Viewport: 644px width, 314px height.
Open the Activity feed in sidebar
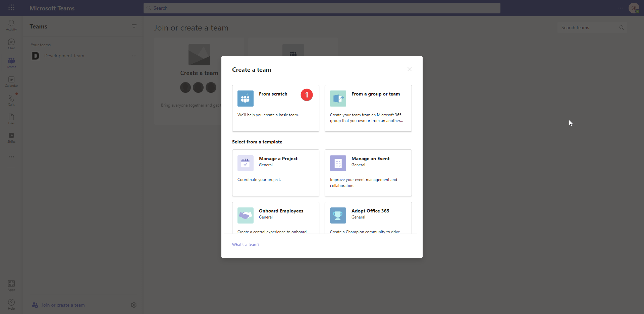tap(11, 25)
